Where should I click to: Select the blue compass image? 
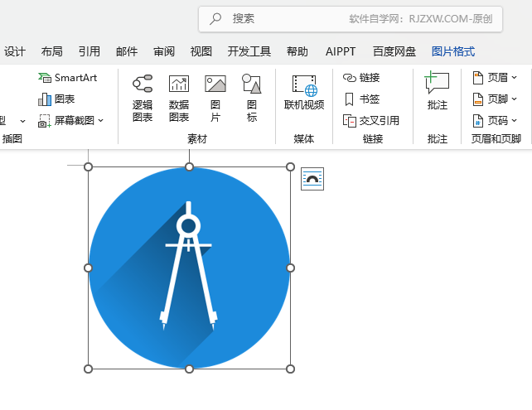coord(189,268)
